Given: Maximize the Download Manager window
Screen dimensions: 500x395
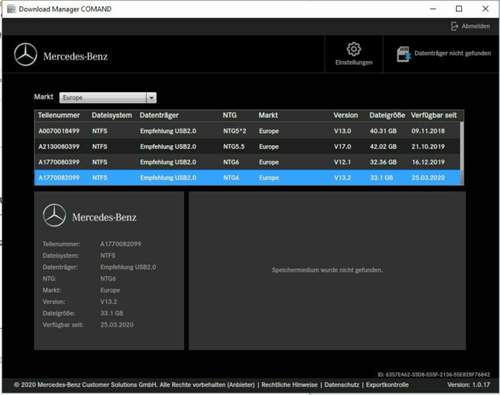Looking at the screenshot, I should click(459, 9).
